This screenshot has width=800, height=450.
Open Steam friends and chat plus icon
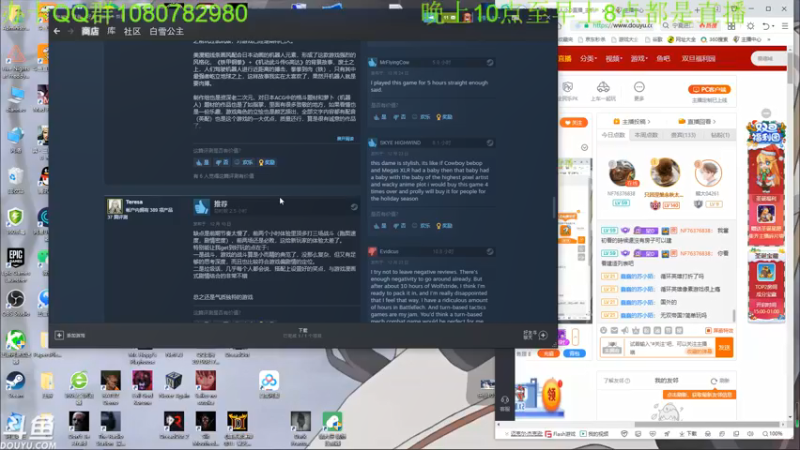click(x=543, y=335)
